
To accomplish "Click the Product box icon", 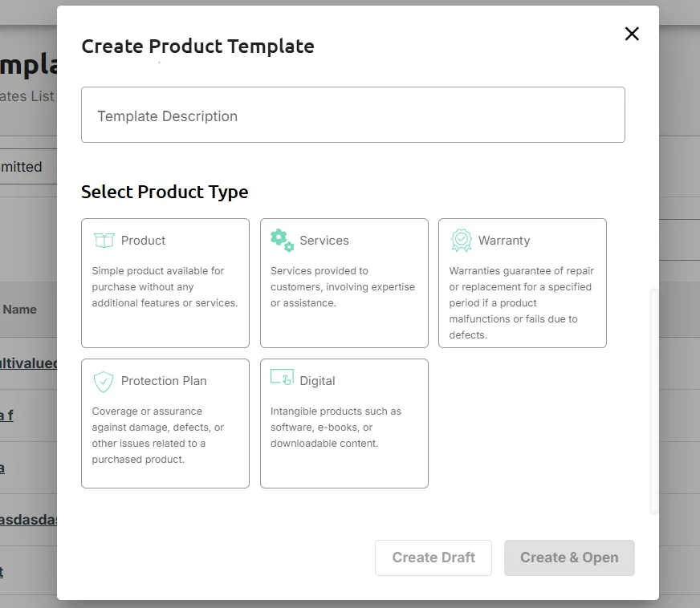I will (104, 241).
